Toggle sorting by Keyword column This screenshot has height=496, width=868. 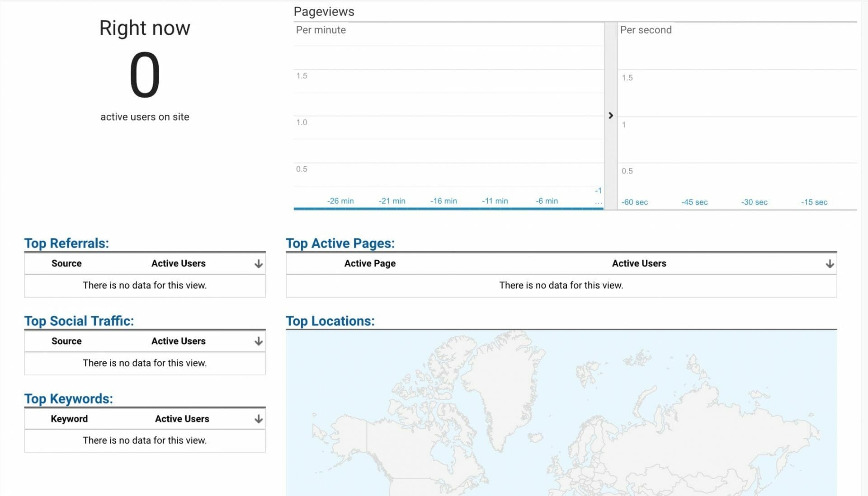coord(69,418)
